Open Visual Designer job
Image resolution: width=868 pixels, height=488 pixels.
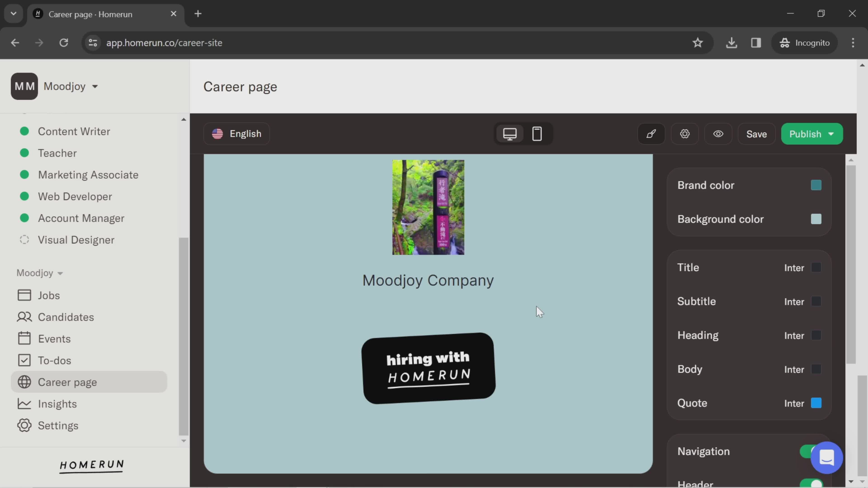[x=76, y=240]
